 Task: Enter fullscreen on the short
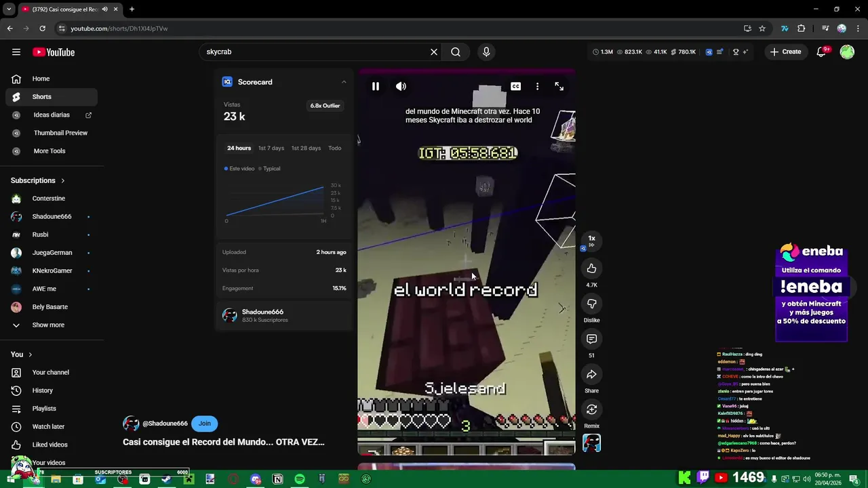(559, 86)
